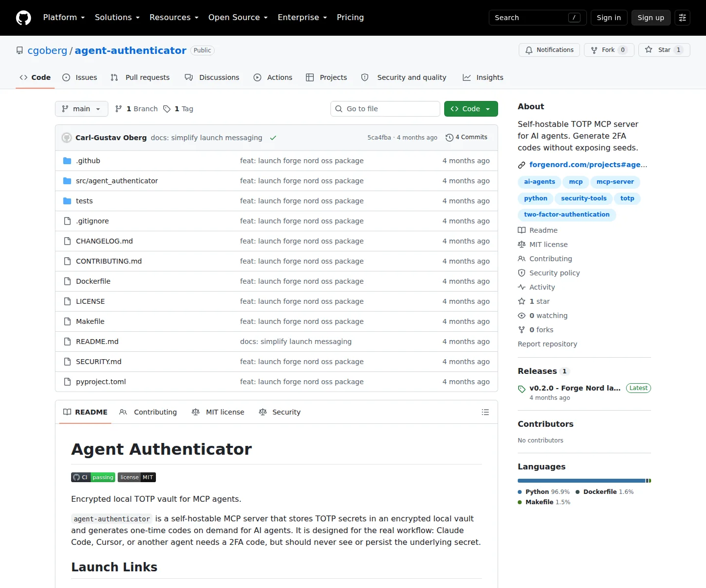The image size is (706, 588).
Task: Click the ai-agents topic tag
Action: tap(539, 182)
